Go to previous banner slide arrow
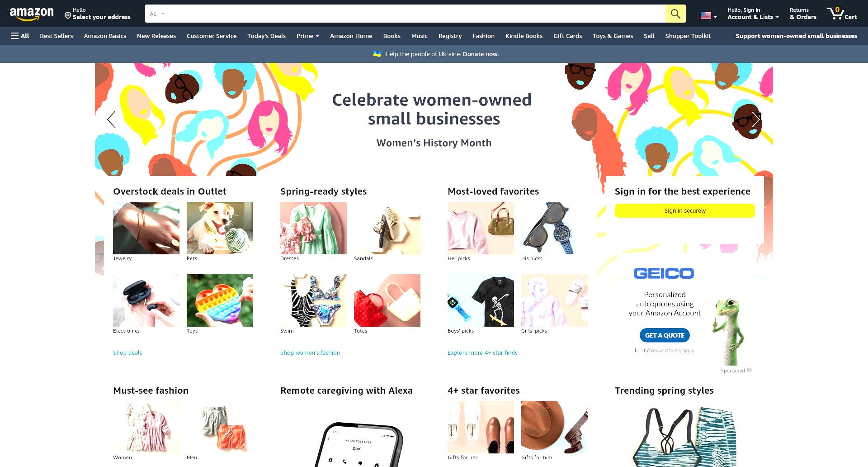 pos(111,119)
